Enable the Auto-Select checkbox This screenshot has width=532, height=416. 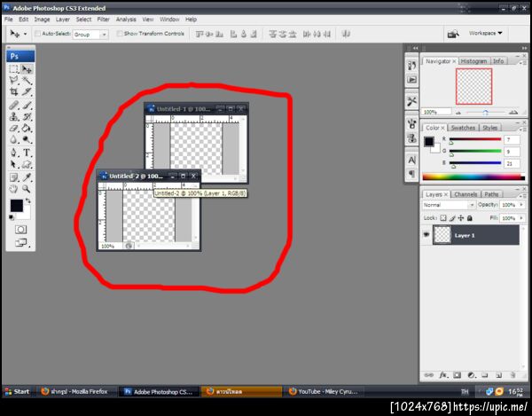point(37,34)
